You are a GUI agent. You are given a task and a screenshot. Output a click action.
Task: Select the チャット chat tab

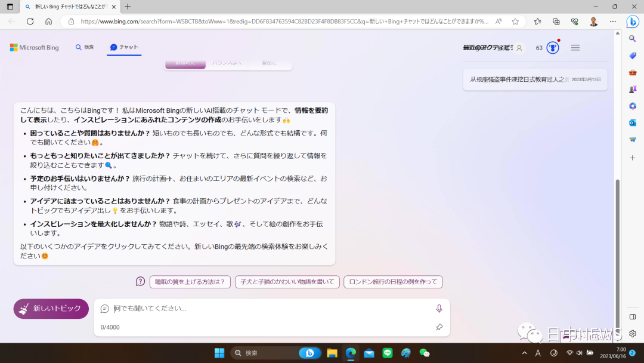(124, 47)
